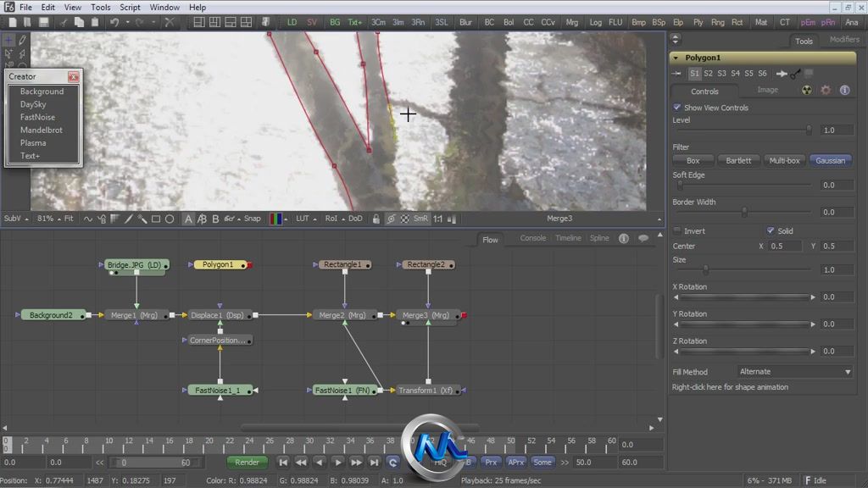Click the radioactive icon in Polygon1 controls
868x488 pixels.
807,90
